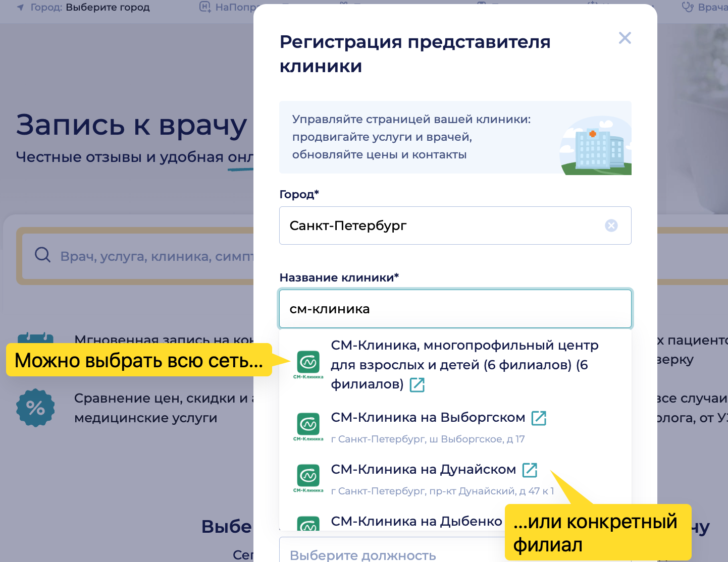
Task: Open external link for СМ-Клиника на Дунайском
Action: coord(530,470)
